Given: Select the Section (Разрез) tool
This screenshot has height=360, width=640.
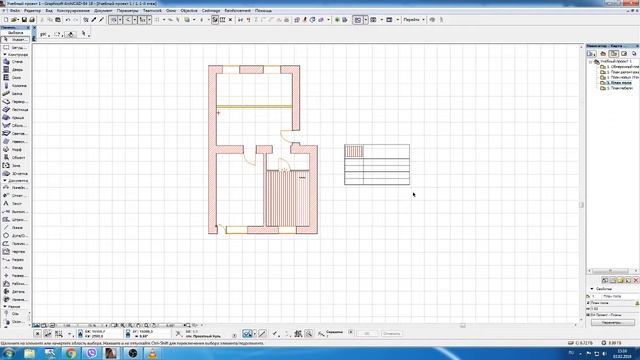Looking at the screenshot, I should coord(15,260).
